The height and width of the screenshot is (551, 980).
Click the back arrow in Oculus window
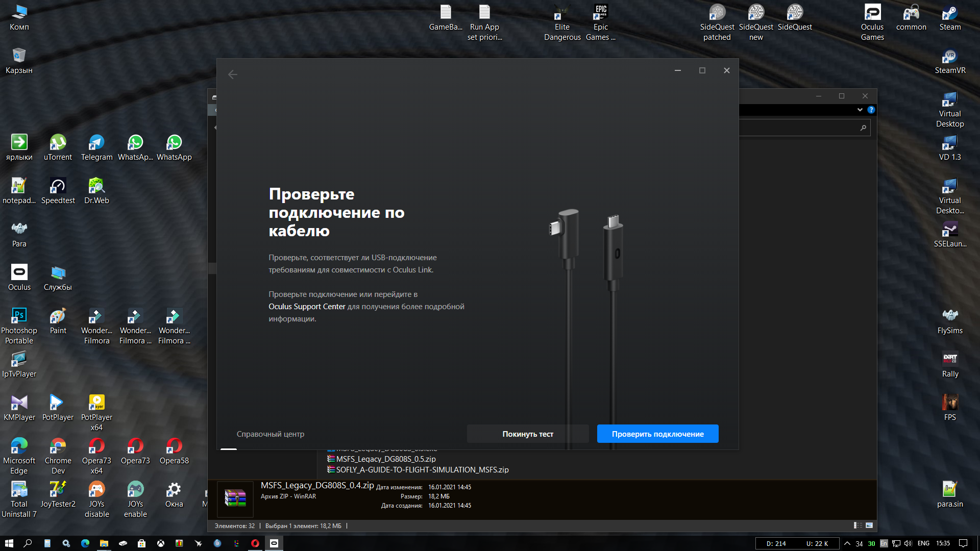click(233, 75)
